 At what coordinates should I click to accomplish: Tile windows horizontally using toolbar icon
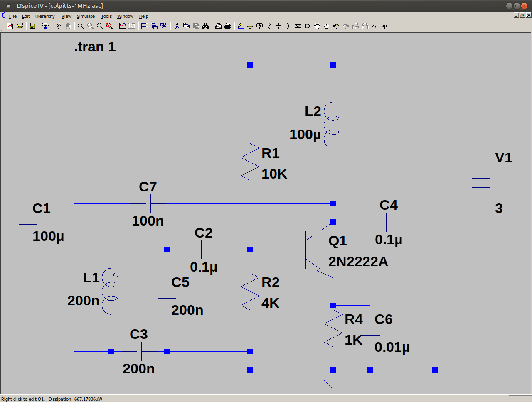tap(145, 26)
